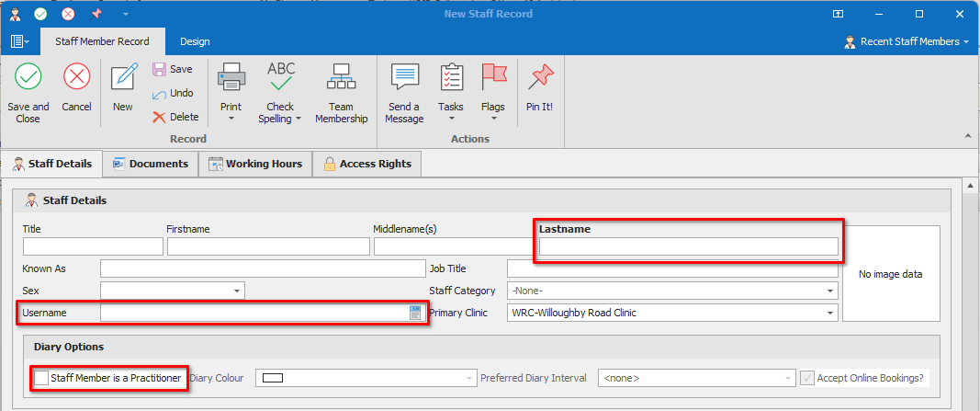This screenshot has width=980, height=411.
Task: Click the Save and Close ribbon icon
Action: point(28,77)
